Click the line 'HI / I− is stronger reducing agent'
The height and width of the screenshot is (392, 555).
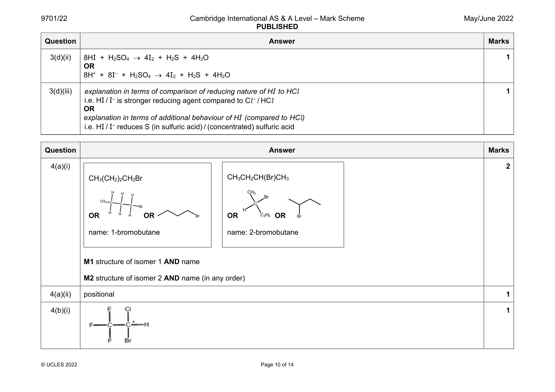click(x=179, y=100)
